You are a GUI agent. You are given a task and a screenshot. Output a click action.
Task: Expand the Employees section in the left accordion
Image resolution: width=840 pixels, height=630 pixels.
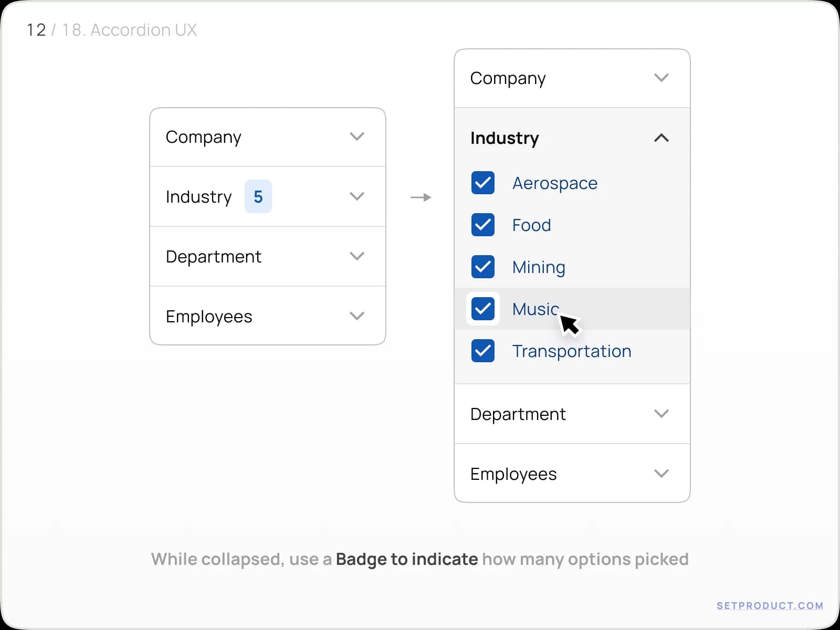click(267, 316)
